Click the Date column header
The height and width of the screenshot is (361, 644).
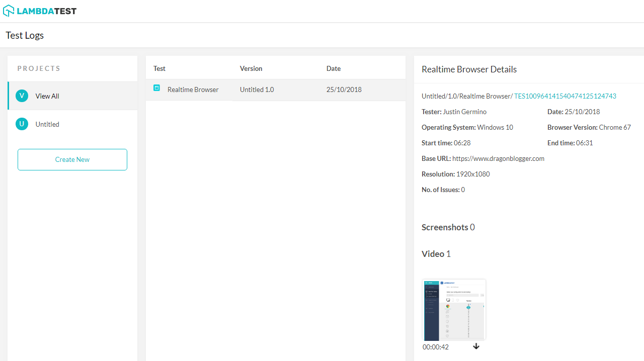(x=334, y=68)
